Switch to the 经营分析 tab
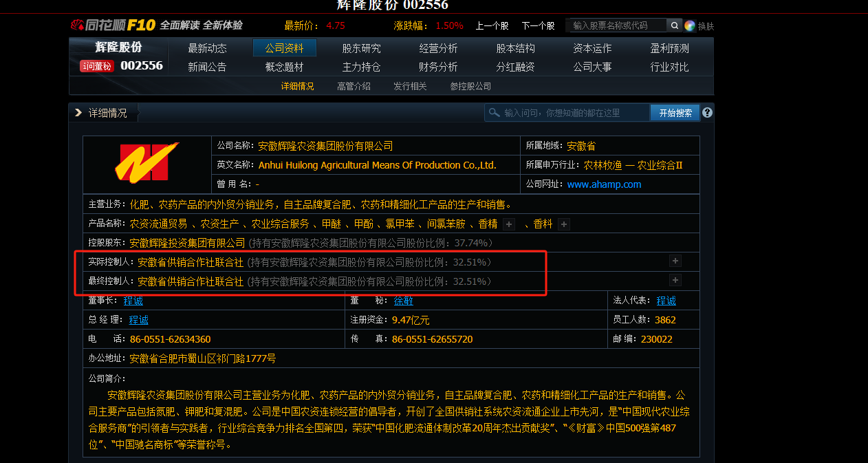Screen dimensions: 868x463 pyautogui.click(x=438, y=48)
